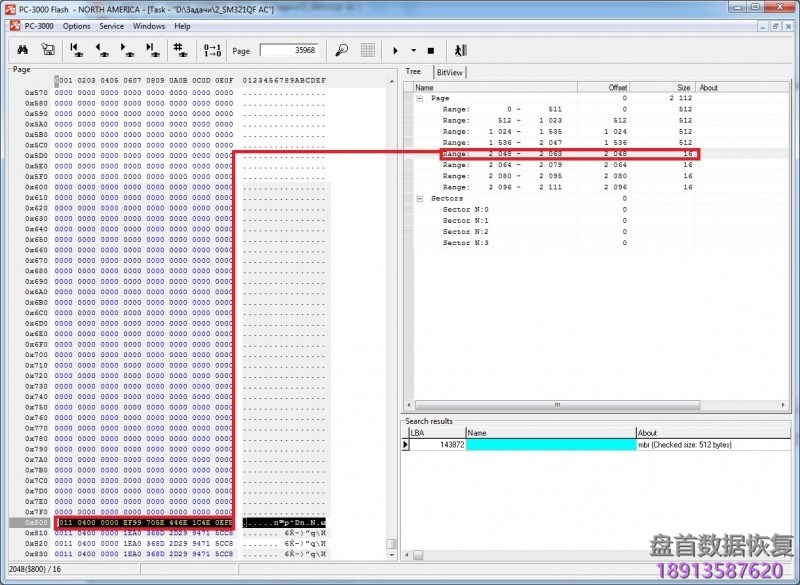
Task: Switch to the BitView tab
Action: point(449,72)
